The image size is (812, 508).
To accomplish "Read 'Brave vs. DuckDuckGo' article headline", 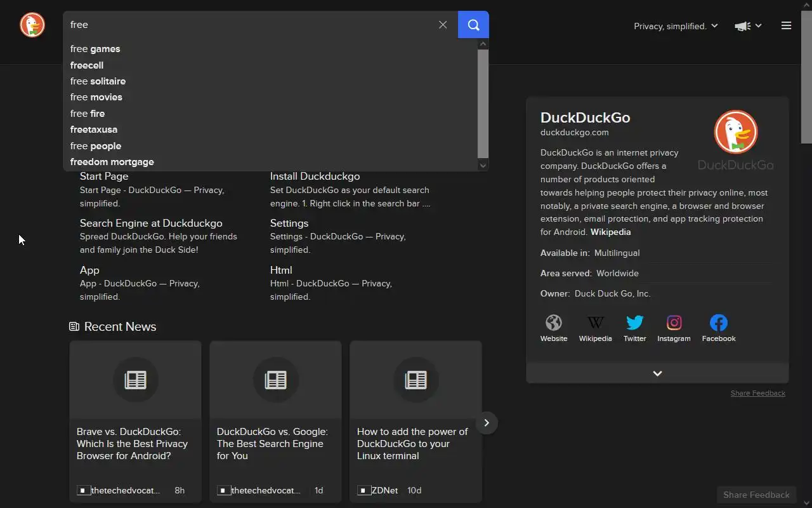I will [x=133, y=444].
